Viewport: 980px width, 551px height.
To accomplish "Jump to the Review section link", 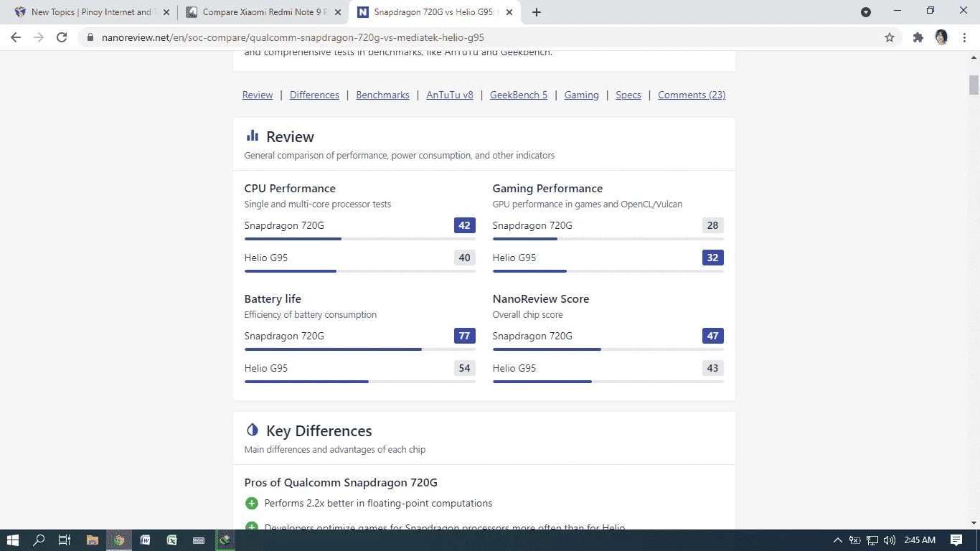I will pos(258,95).
